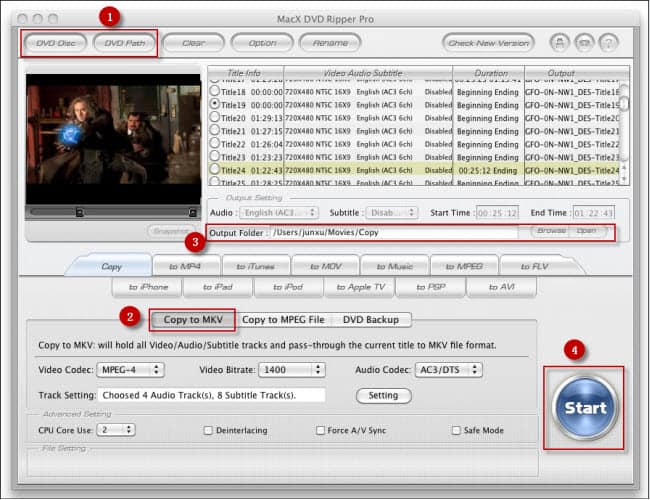The width and height of the screenshot is (650, 500).
Task: Click the big blue Start button
Action: coord(585,408)
